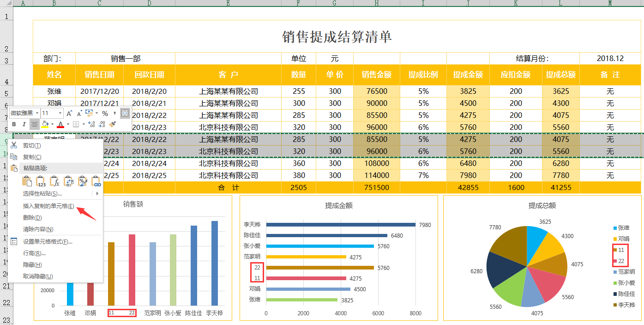Viewport: 644px width, 325px height.
Task: Click the 2018.12 settlement month cell
Action: (610, 59)
